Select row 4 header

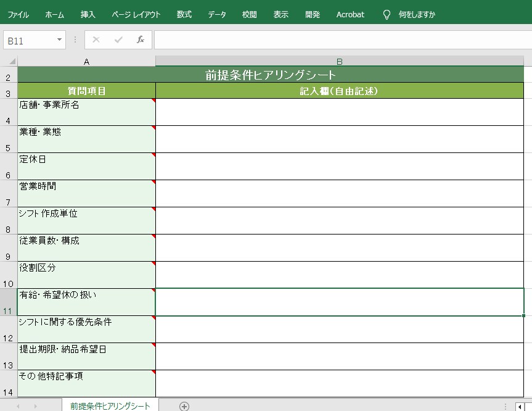click(x=9, y=112)
